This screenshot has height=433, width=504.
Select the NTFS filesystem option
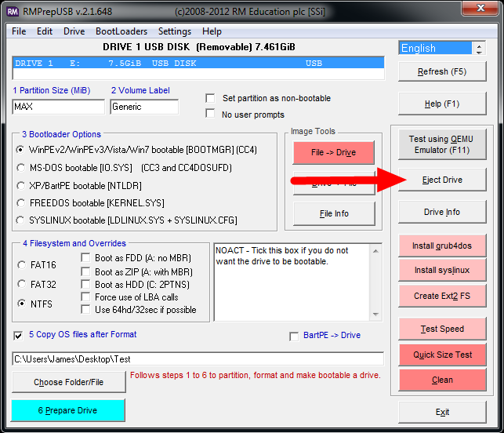click(21, 304)
